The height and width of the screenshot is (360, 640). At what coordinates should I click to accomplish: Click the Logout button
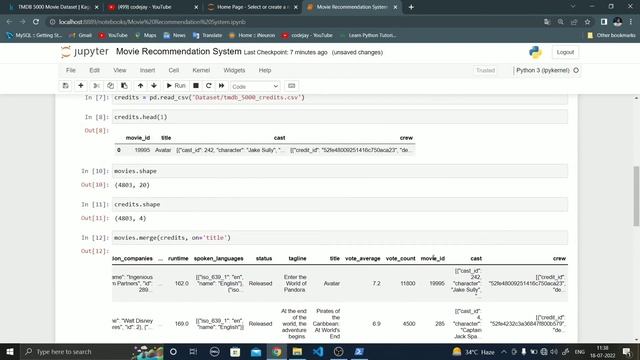coord(565,52)
